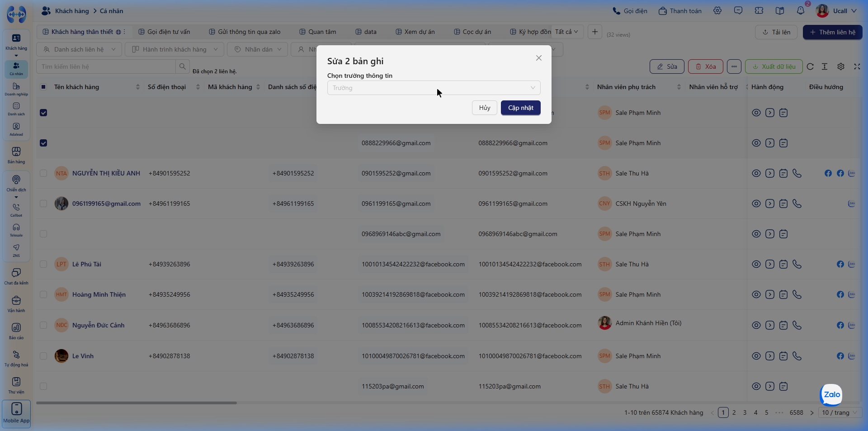Open top bar settings gear icon
Image resolution: width=868 pixels, height=431 pixels.
coord(717,10)
